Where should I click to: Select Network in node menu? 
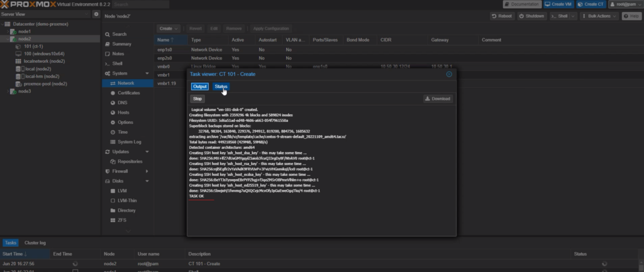point(127,83)
